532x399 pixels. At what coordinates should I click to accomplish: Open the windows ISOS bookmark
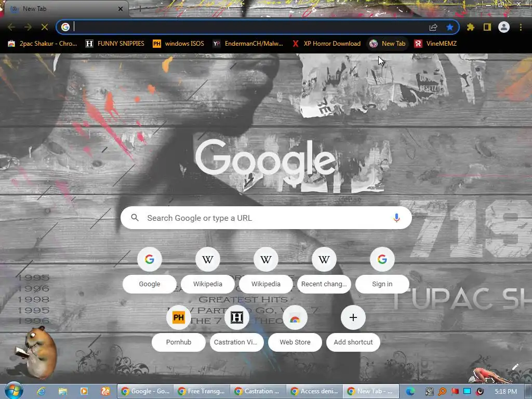(179, 44)
